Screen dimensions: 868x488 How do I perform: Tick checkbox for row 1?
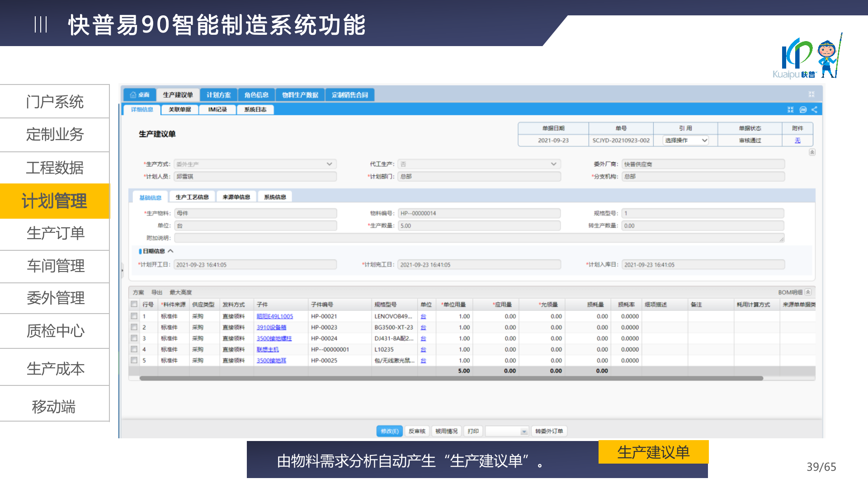pyautogui.click(x=134, y=316)
